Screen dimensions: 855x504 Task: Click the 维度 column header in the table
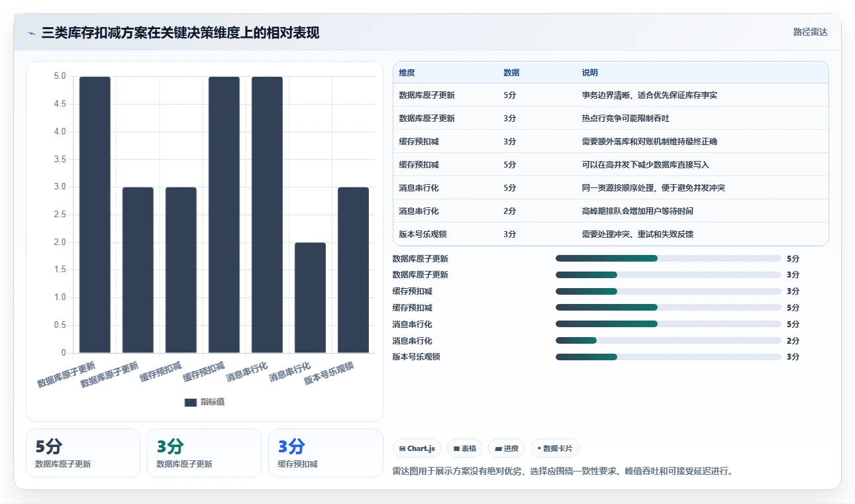point(407,73)
